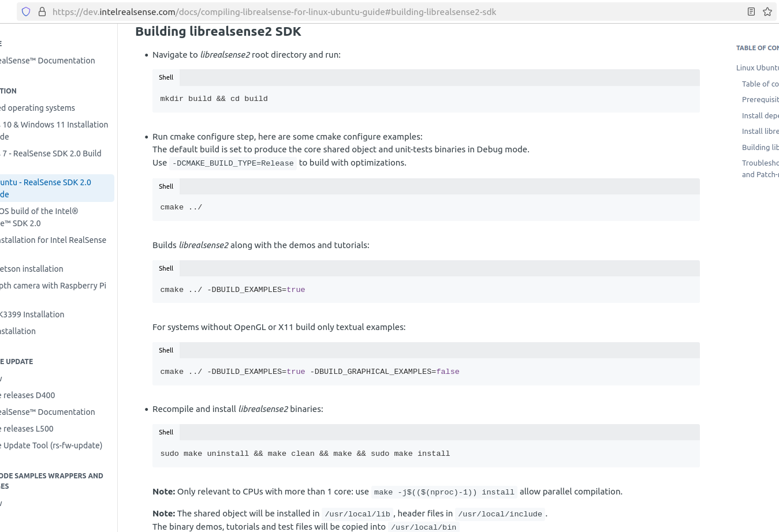Click inline code 'make -j$(($(nproc)-1)) install'

click(444, 492)
